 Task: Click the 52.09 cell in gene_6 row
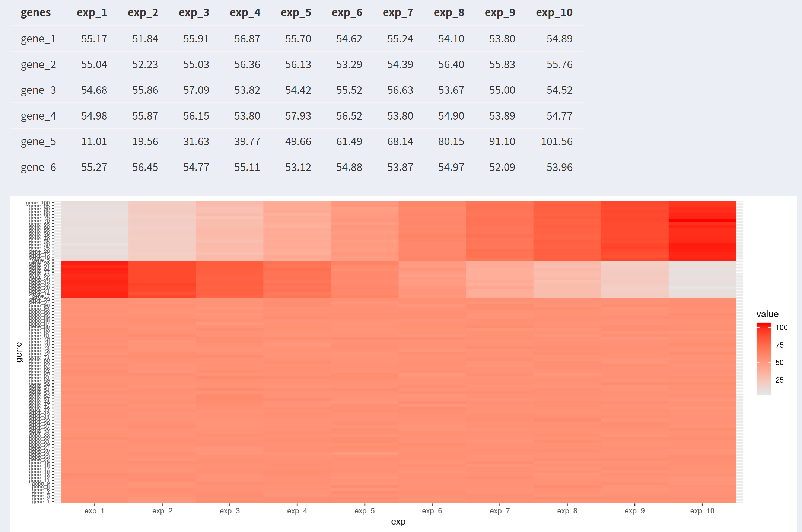[x=502, y=167]
